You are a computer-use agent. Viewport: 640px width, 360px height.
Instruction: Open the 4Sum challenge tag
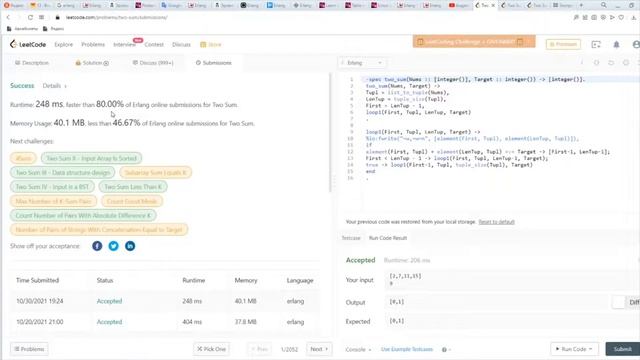tap(23, 158)
